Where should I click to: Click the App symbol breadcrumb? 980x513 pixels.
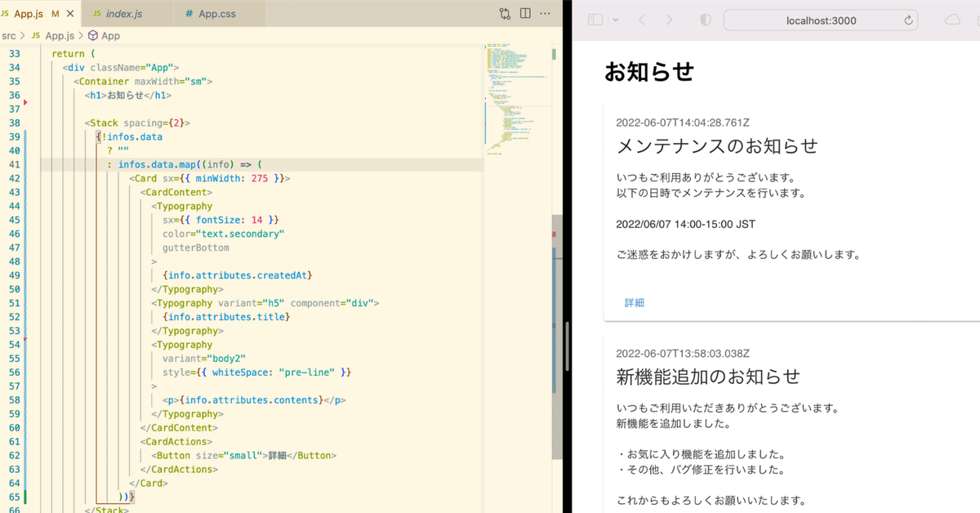coord(104,35)
